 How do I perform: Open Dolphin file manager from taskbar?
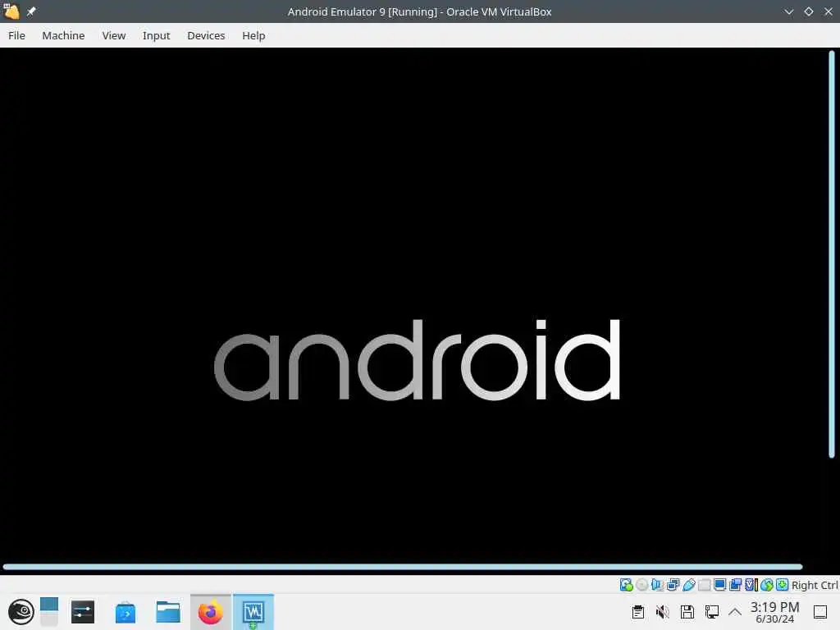[x=167, y=612]
